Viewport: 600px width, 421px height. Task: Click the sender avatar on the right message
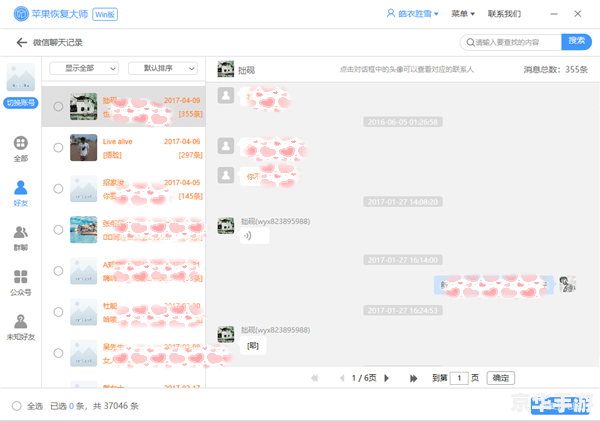[567, 284]
